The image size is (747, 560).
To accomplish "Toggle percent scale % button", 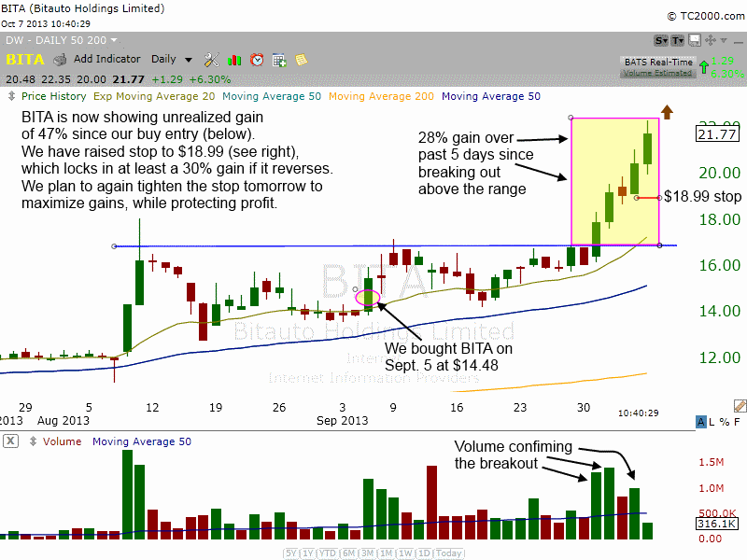I will point(725,422).
